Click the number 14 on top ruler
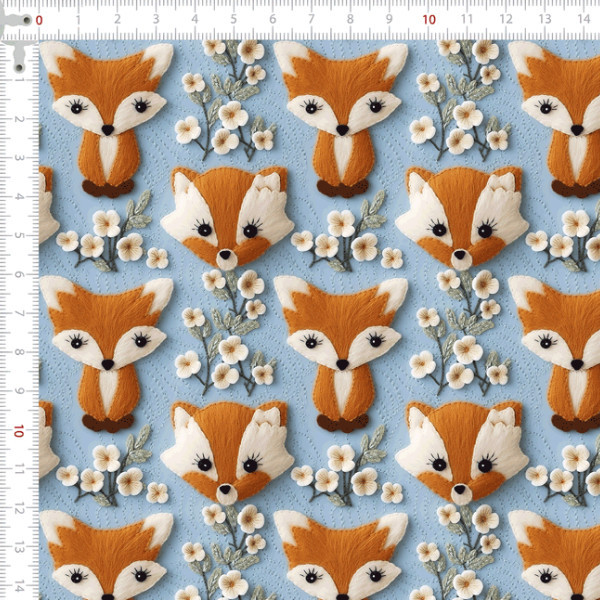This screenshot has width=600, height=600. coord(584,19)
